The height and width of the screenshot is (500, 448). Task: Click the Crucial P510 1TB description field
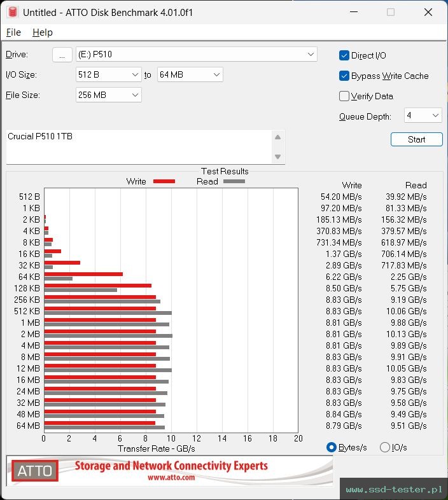139,147
